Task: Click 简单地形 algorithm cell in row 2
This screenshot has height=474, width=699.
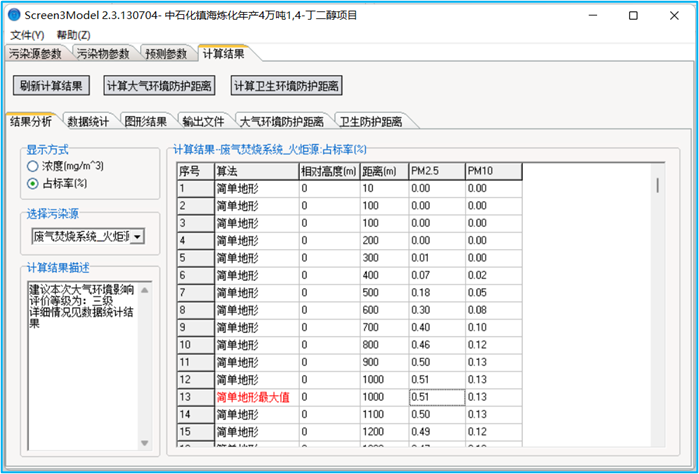Action: [x=256, y=206]
